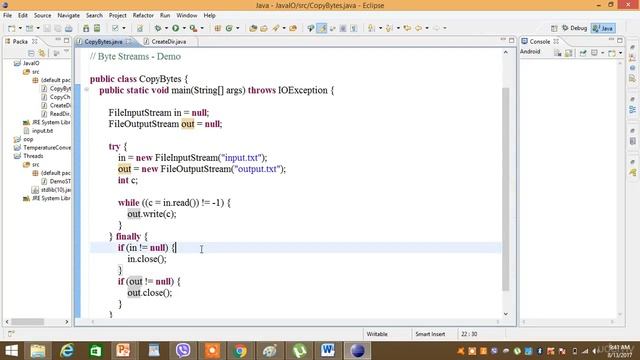
Task: Switch to the Debug perspective
Action: point(574,28)
